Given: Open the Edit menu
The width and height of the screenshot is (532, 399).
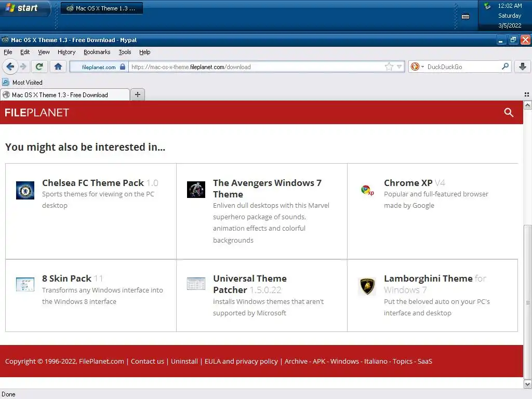Looking at the screenshot, I should [x=25, y=52].
